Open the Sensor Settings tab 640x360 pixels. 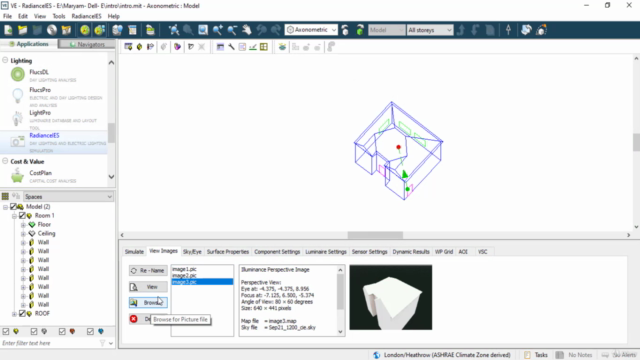coord(369,252)
